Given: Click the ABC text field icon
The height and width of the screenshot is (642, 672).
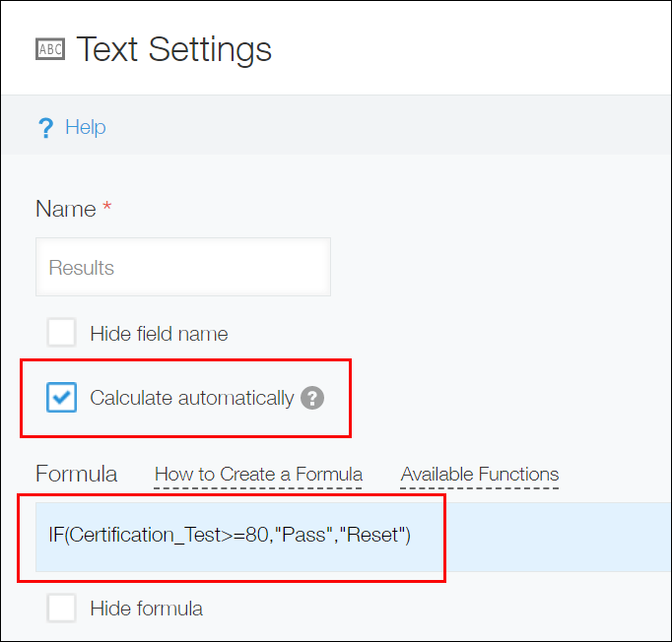Looking at the screenshot, I should tap(49, 49).
